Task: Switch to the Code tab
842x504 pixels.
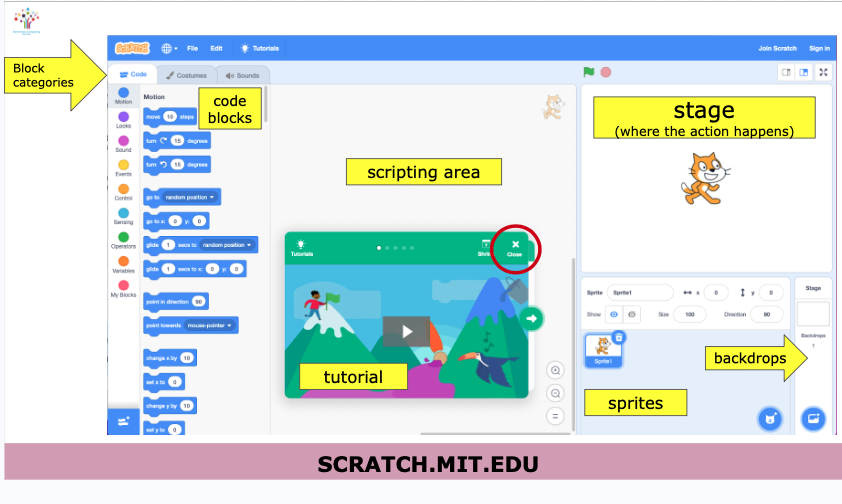Action: (x=133, y=75)
